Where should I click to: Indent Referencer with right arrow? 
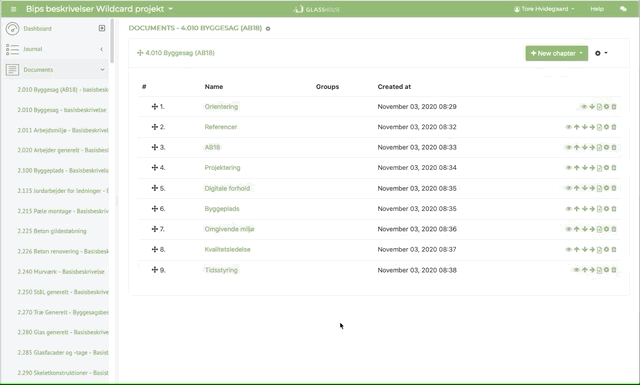click(592, 127)
